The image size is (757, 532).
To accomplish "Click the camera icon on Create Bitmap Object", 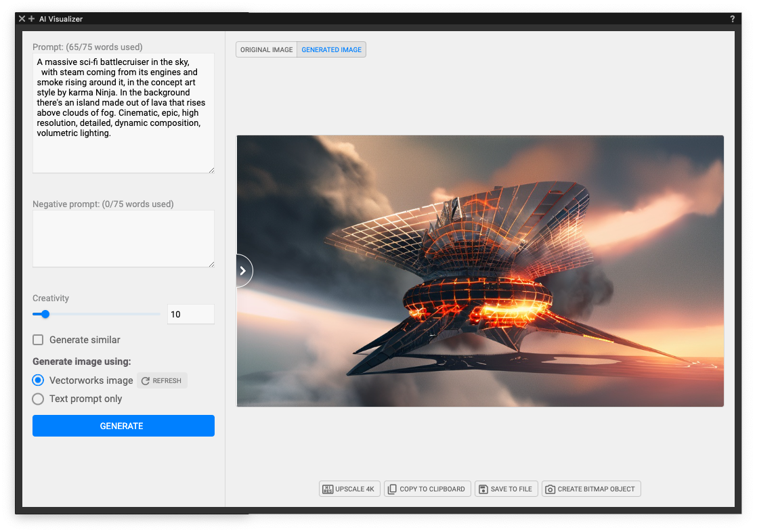I will click(x=550, y=488).
